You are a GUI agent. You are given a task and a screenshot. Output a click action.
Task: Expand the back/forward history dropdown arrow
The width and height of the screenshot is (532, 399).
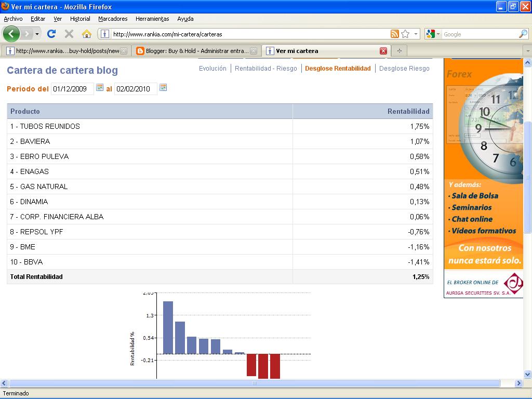37,34
